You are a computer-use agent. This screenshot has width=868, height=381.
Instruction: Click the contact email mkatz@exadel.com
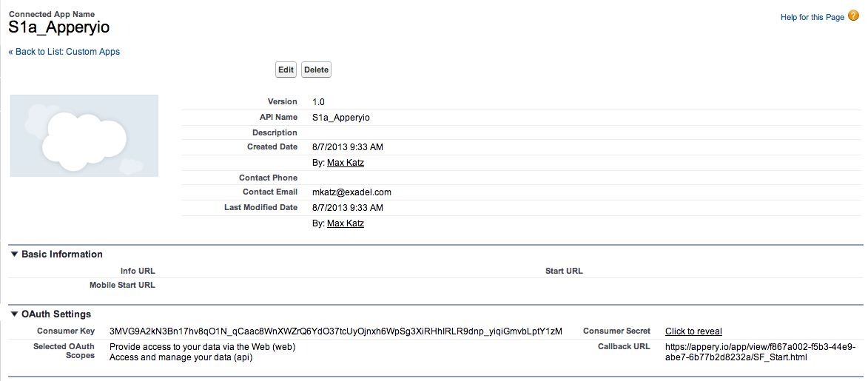(351, 192)
